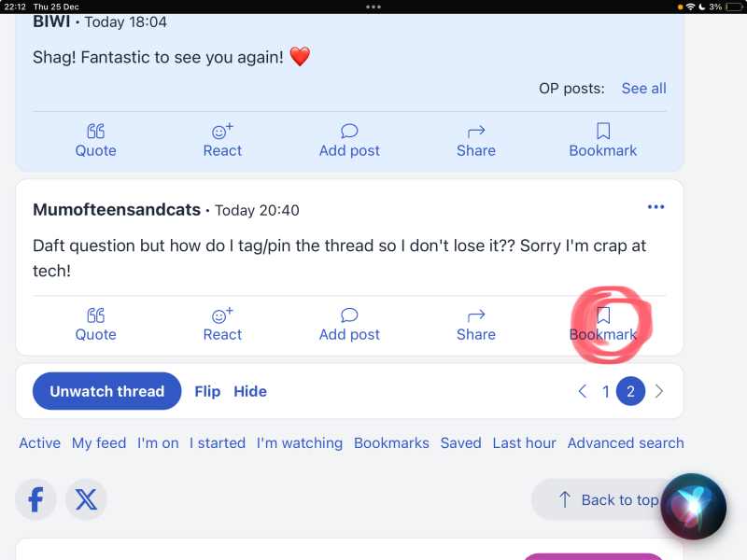Toggle Unwatch thread button

coord(106,391)
